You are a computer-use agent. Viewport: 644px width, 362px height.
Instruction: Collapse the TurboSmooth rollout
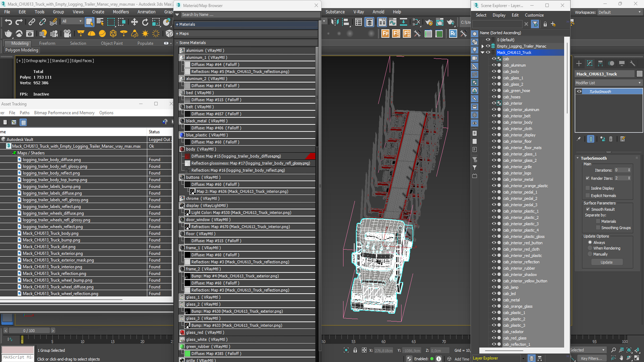click(578, 158)
